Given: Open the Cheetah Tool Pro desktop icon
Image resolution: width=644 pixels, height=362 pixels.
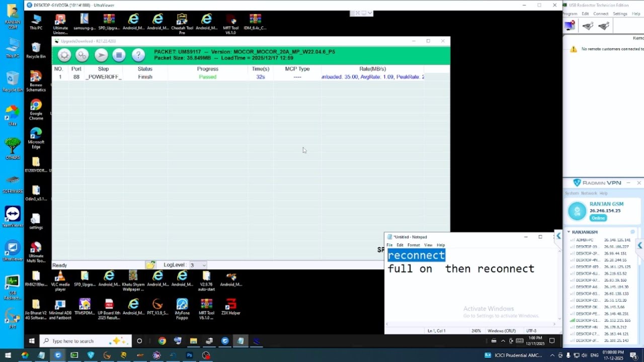Looking at the screenshot, I should click(x=182, y=24).
